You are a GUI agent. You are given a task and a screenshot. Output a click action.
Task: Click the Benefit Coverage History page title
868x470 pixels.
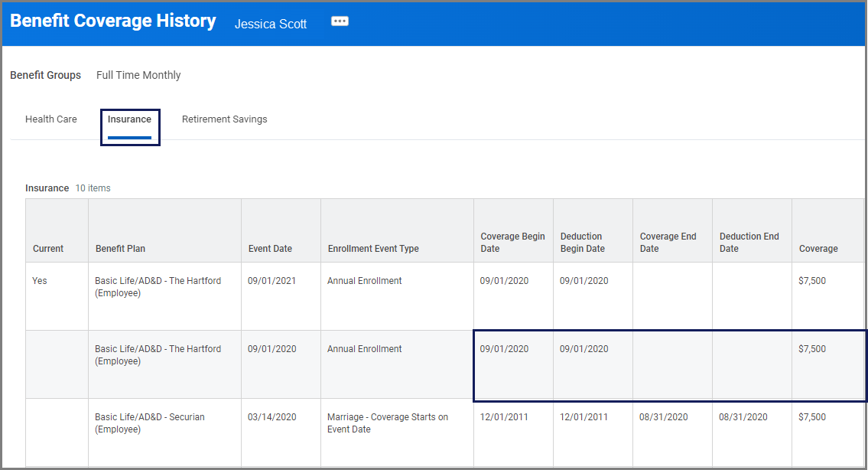(113, 21)
